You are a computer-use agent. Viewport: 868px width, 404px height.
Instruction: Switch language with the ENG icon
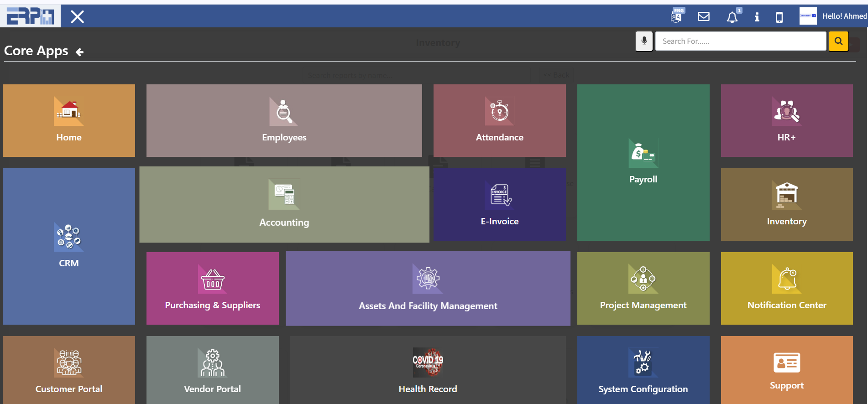tap(677, 16)
